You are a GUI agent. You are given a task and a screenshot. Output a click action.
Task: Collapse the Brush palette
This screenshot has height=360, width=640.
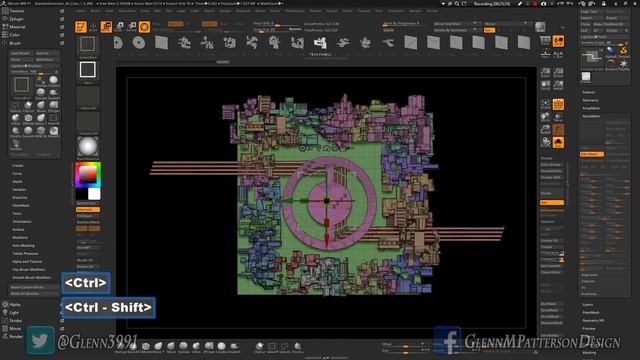pos(15,43)
